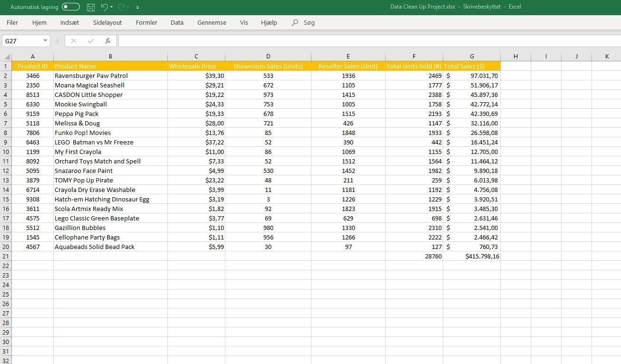Save the workbook with the floppy disk icon
This screenshot has width=621, height=364.
point(91,7)
